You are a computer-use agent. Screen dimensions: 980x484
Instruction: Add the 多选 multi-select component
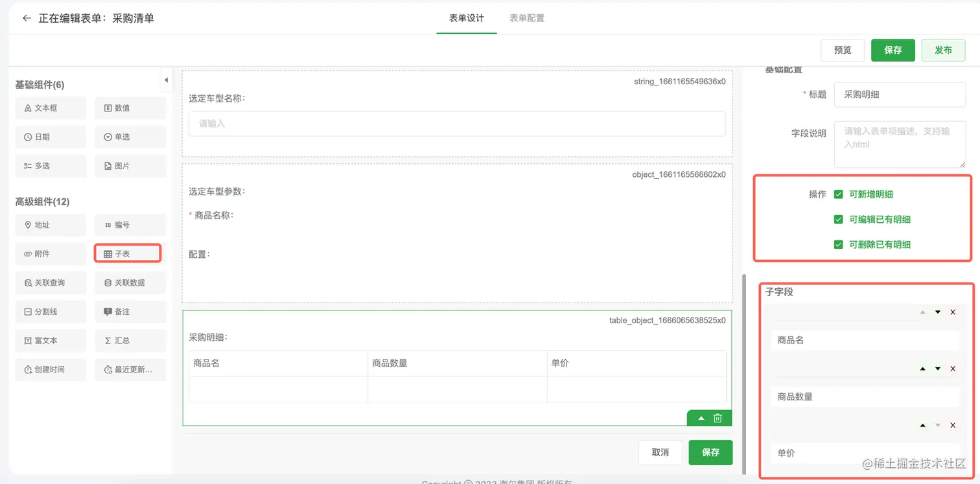coord(51,166)
